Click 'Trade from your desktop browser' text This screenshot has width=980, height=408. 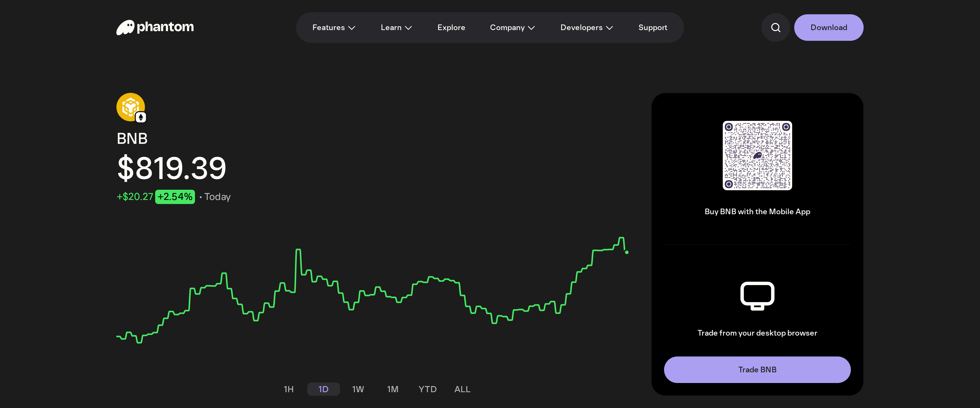pos(757,333)
